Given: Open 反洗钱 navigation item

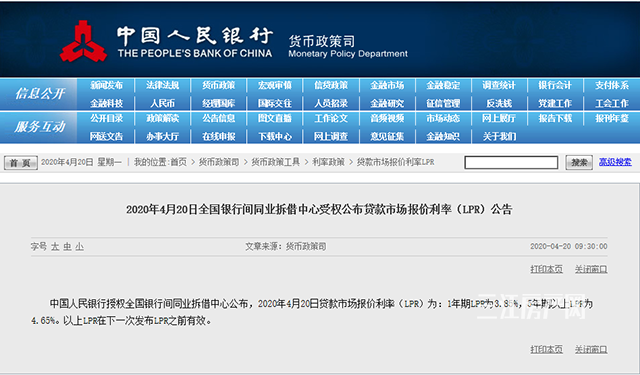Looking at the screenshot, I should point(499,103).
